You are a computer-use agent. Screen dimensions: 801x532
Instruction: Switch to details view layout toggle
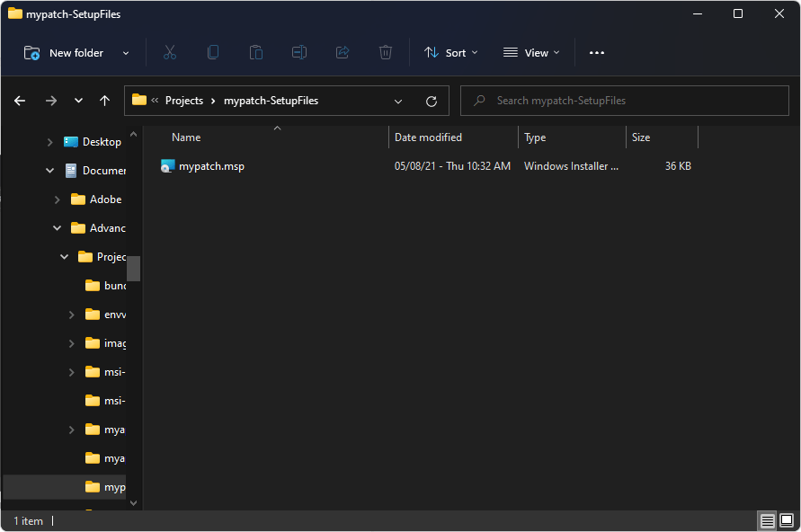(x=767, y=520)
